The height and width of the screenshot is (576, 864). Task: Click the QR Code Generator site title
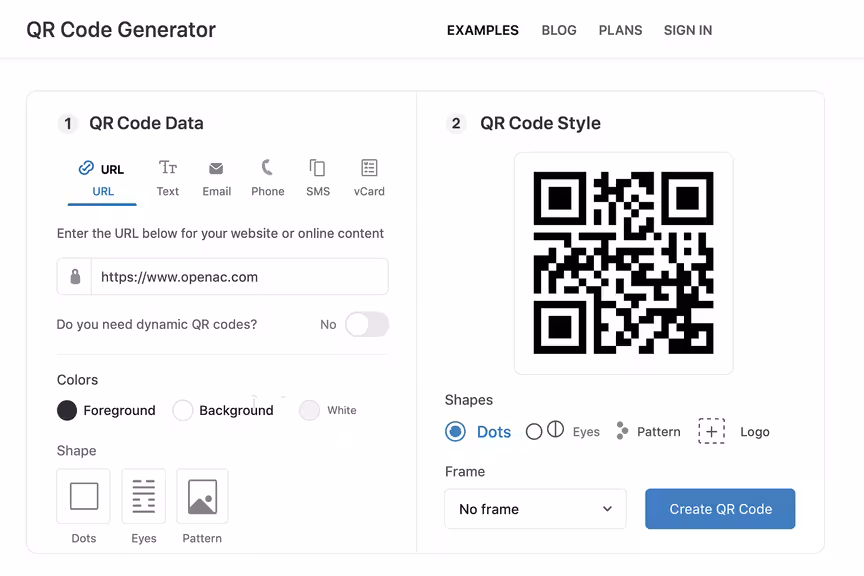tap(121, 30)
